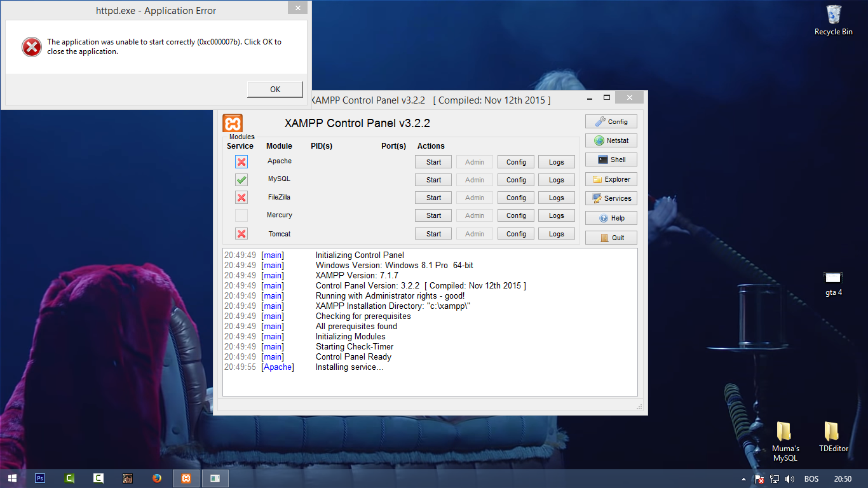
Task: Show hidden system tray icons
Action: pyautogui.click(x=744, y=479)
